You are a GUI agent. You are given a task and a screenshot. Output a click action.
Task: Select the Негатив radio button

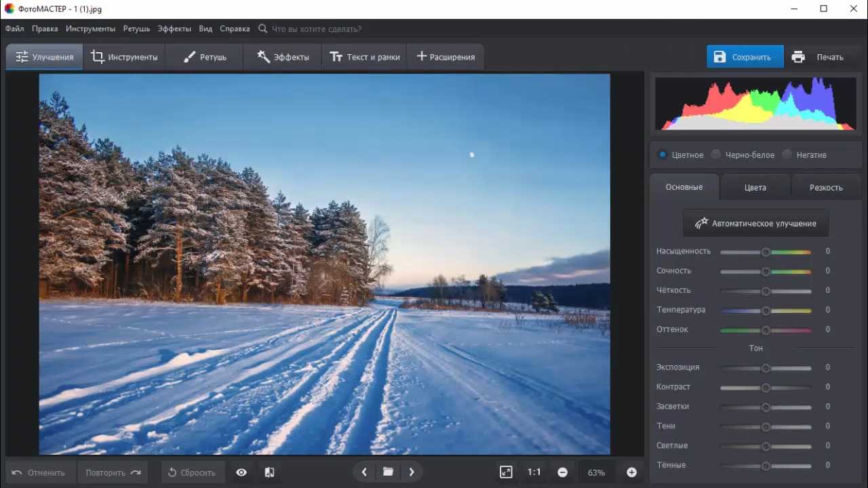787,155
